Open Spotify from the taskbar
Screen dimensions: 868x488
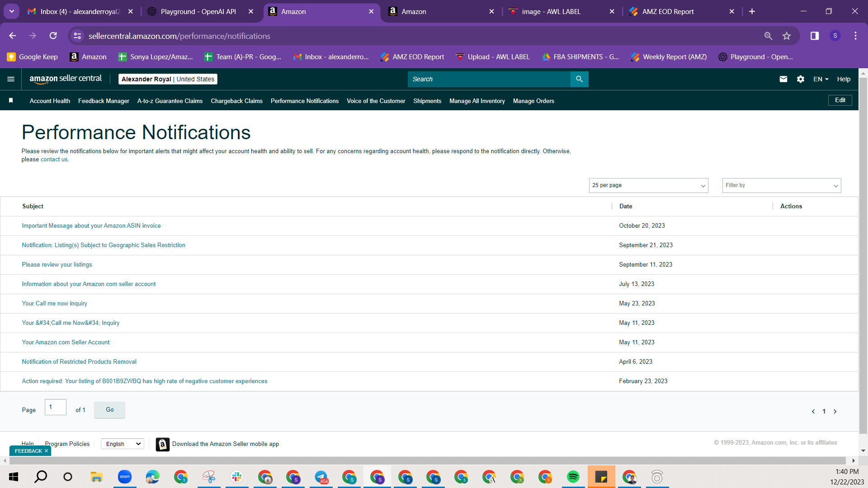(x=573, y=477)
